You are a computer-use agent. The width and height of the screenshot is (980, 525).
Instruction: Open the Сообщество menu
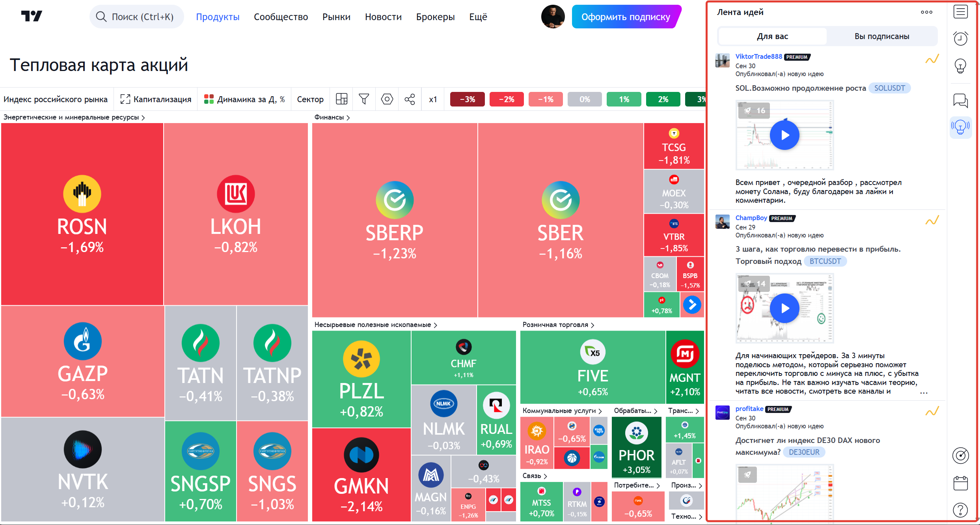pos(281,17)
